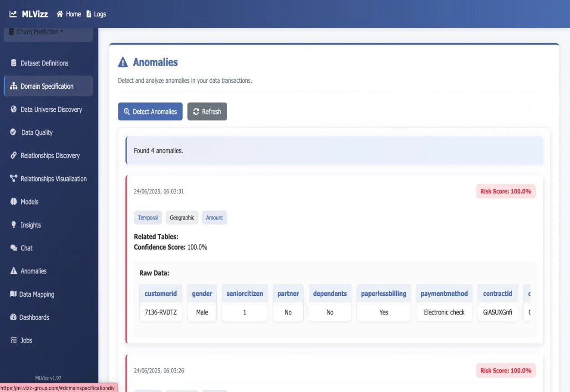
Task: Click the MLVizz brand link
Action: (x=29, y=14)
